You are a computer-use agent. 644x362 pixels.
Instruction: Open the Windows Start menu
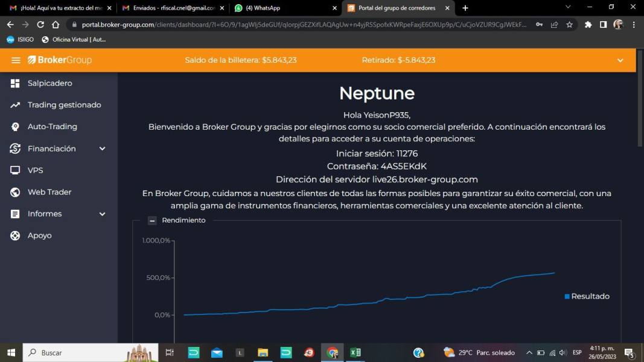pos(11,352)
